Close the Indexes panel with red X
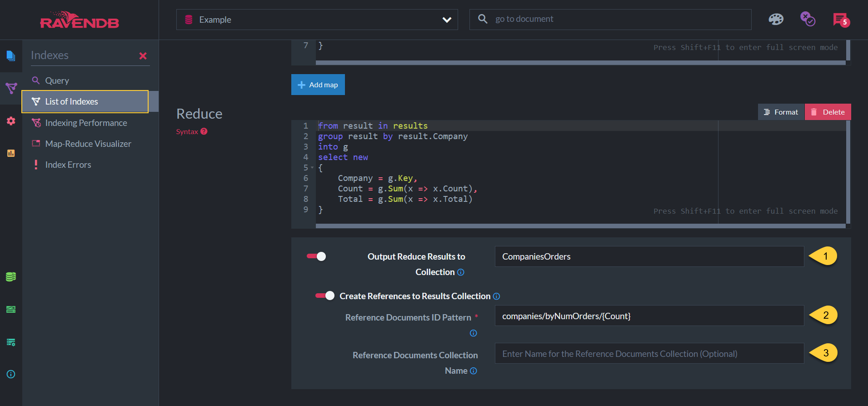This screenshot has width=868, height=406. click(x=143, y=56)
